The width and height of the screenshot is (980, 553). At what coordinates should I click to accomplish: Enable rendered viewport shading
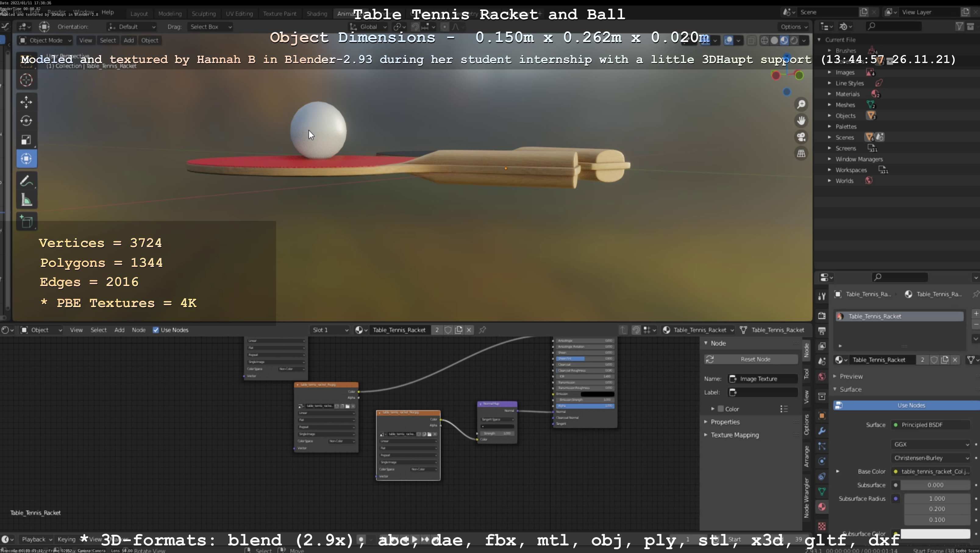(794, 40)
